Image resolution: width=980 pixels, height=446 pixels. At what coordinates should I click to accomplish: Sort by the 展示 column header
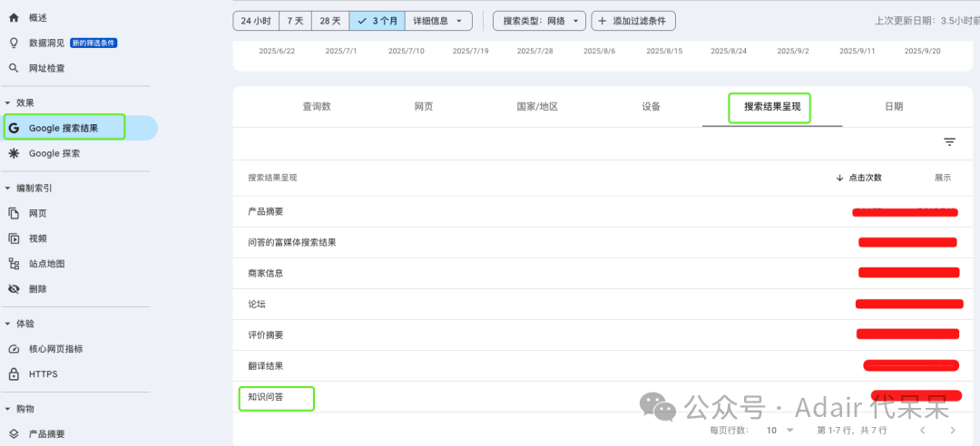pyautogui.click(x=943, y=178)
